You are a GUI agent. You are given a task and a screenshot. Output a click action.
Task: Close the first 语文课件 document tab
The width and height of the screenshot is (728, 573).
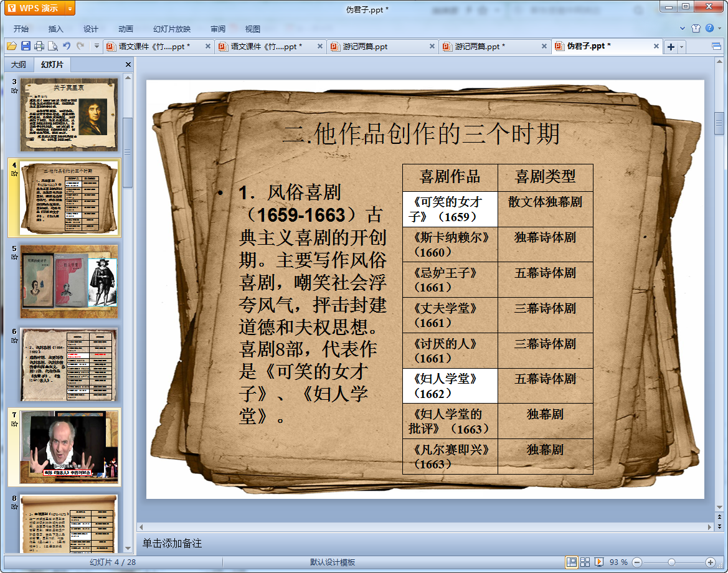208,47
